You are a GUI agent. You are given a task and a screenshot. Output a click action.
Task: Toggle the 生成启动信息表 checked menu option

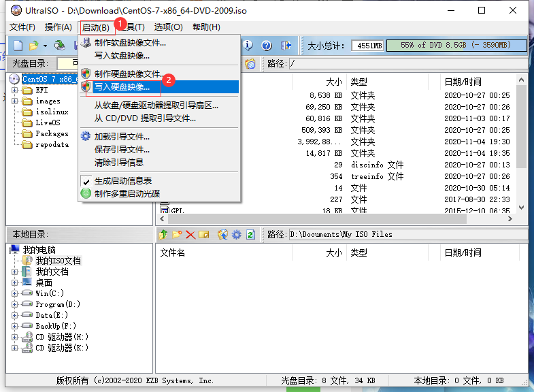pyautogui.click(x=122, y=181)
